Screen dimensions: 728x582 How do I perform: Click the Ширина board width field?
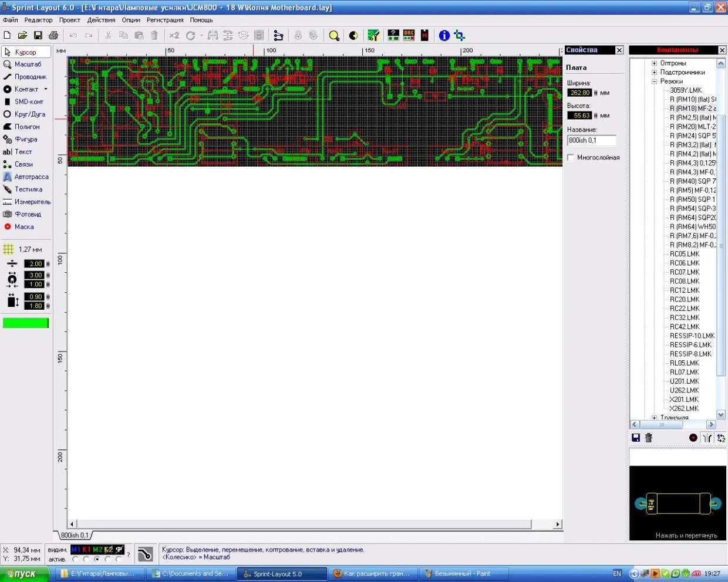[x=580, y=93]
